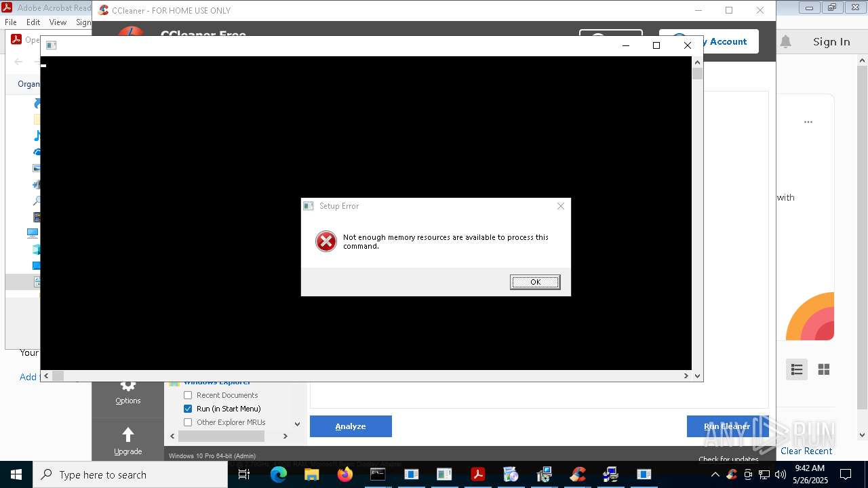
Task: Click Run Cleaner button in CCleaner
Action: coord(727,426)
